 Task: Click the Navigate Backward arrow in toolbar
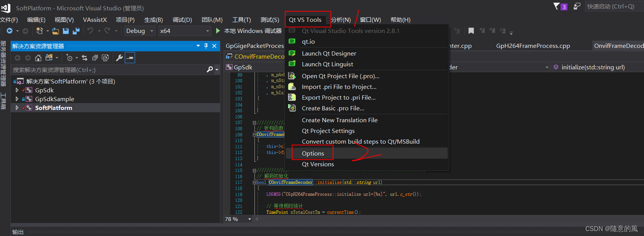[x=10, y=31]
